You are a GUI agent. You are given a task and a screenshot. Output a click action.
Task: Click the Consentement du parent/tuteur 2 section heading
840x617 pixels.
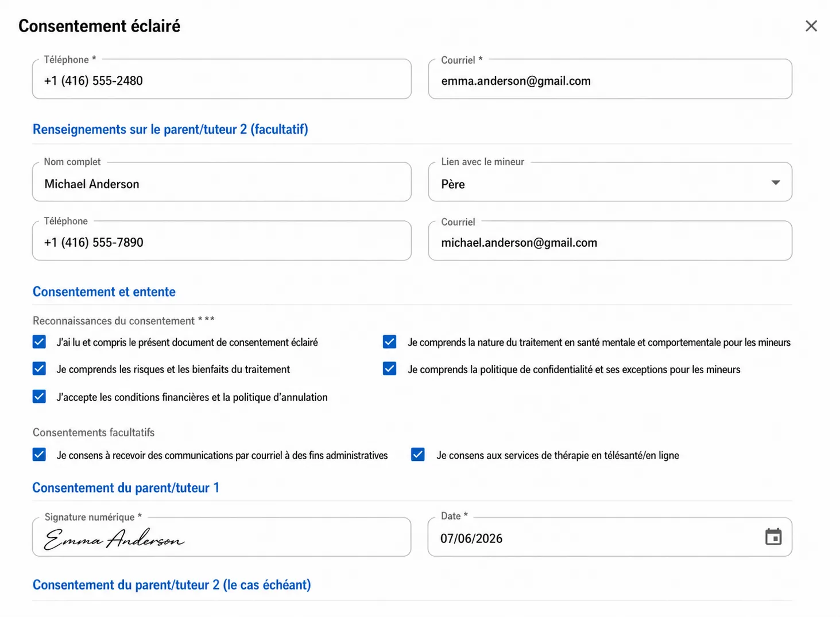tap(172, 585)
